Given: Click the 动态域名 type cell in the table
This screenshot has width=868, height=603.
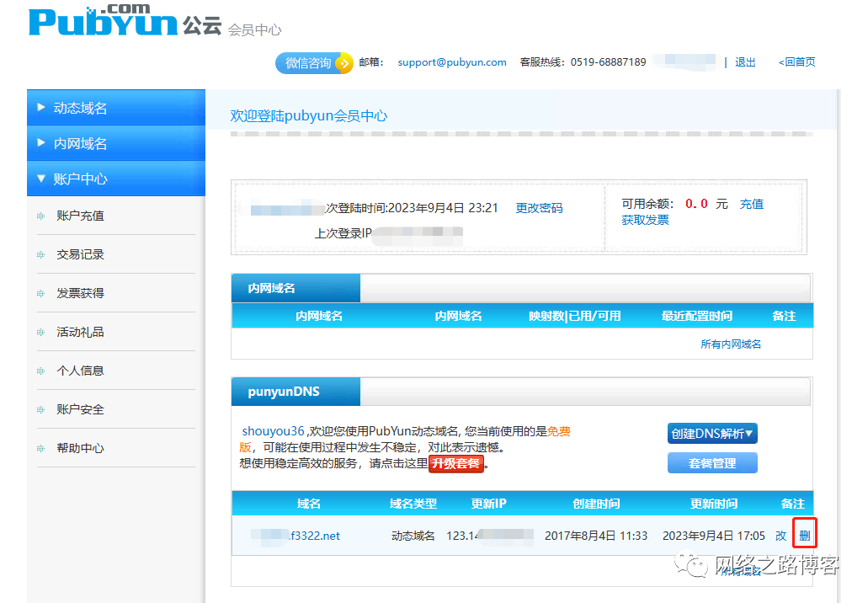Looking at the screenshot, I should (x=413, y=536).
